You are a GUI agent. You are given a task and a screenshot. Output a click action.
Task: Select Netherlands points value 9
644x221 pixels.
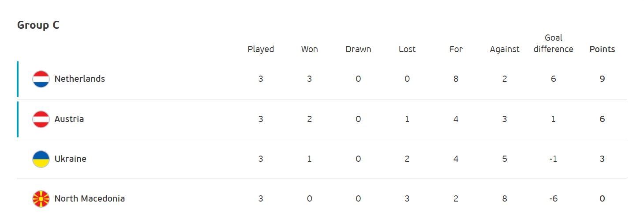602,79
